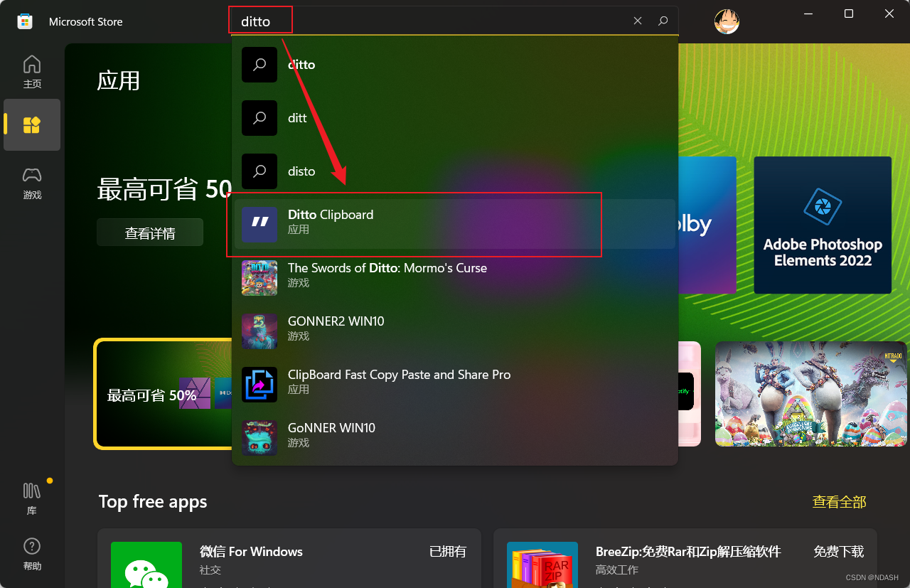The width and height of the screenshot is (910, 588).
Task: Click the WeChat green app icon
Action: [146, 565]
